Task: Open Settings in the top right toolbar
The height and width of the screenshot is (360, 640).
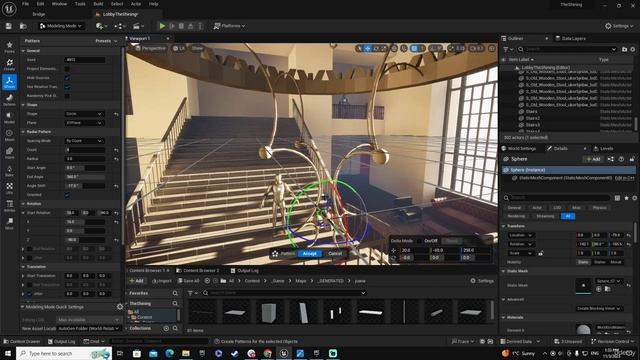Action: [619, 26]
